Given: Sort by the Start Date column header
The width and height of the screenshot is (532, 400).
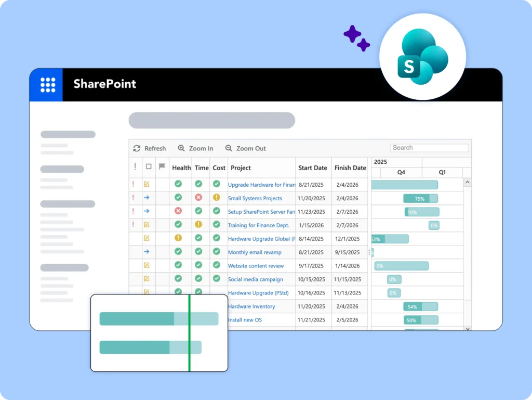Looking at the screenshot, I should 312,168.
